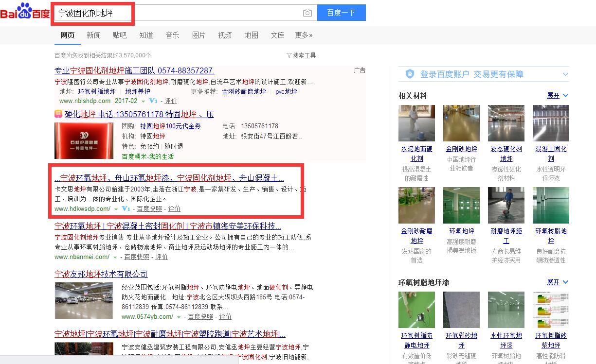This screenshot has width=596, height=364.
Task: Click the garage thumbnail of 宁波友邦地坪
Action: [x=83, y=300]
